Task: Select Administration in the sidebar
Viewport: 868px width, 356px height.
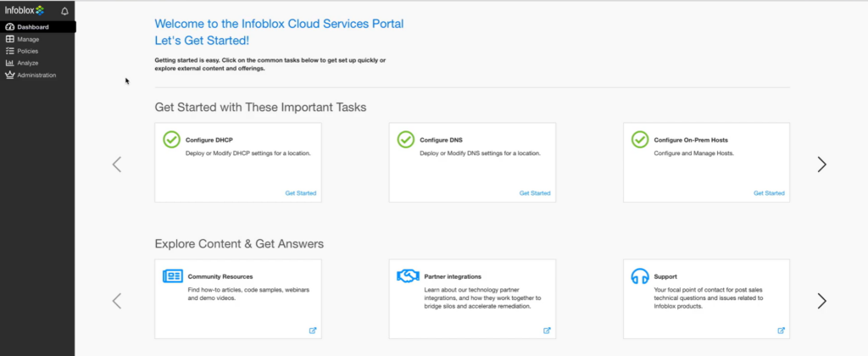Action: [x=36, y=75]
